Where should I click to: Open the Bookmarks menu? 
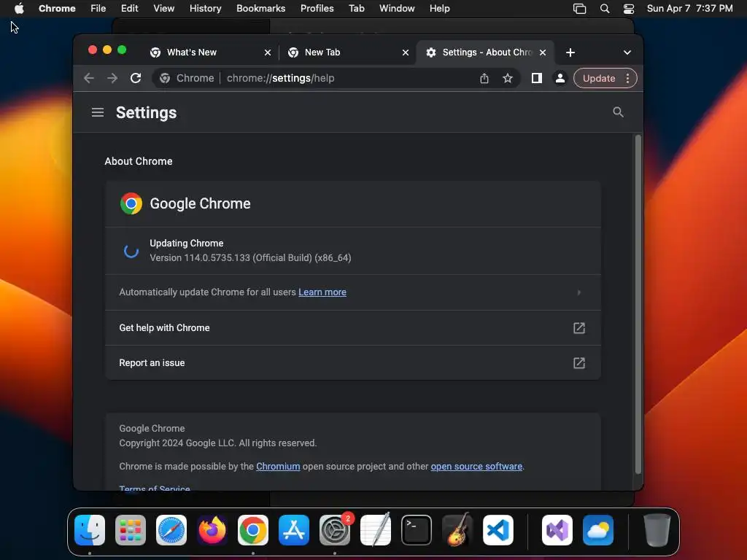(x=260, y=9)
